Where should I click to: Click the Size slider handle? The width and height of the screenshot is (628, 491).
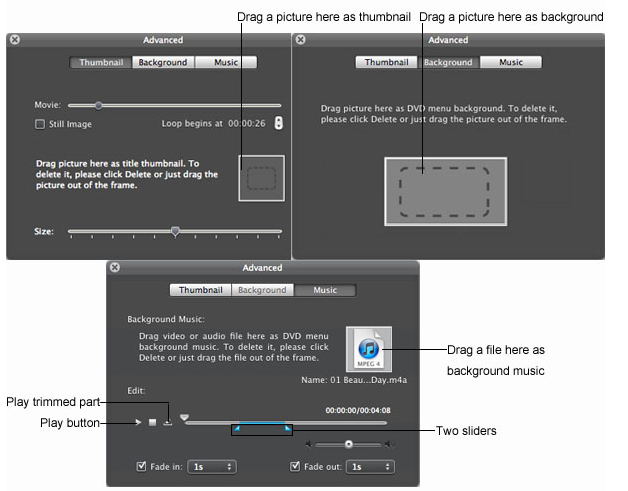pyautogui.click(x=175, y=231)
